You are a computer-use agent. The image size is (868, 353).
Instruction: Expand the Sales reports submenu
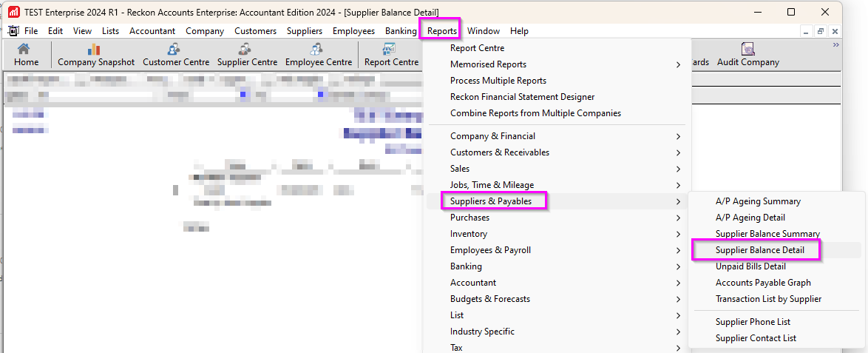pyautogui.click(x=556, y=169)
